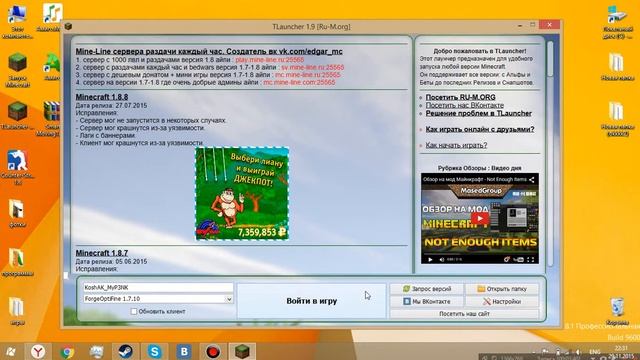Click the YouTube logo in video controls

pyautogui.click(x=518, y=260)
